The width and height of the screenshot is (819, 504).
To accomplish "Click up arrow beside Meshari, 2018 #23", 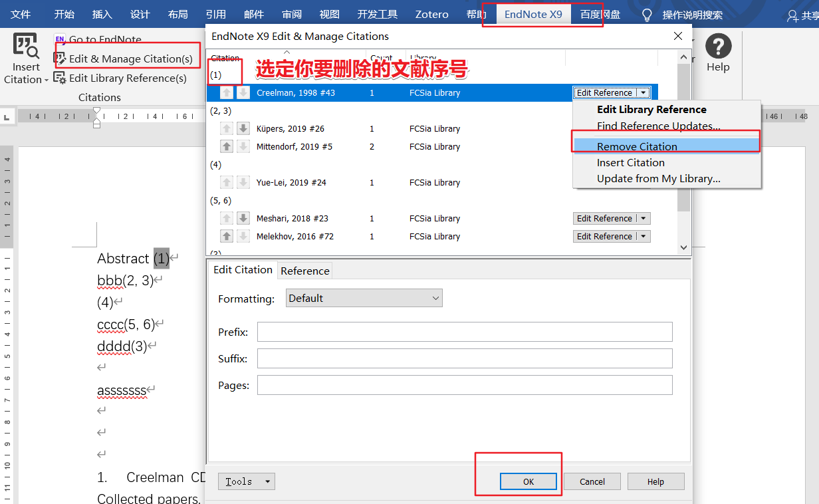I will (x=227, y=218).
